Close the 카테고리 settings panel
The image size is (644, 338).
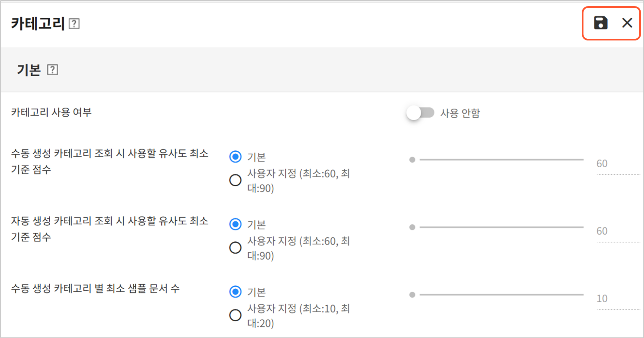(x=627, y=23)
